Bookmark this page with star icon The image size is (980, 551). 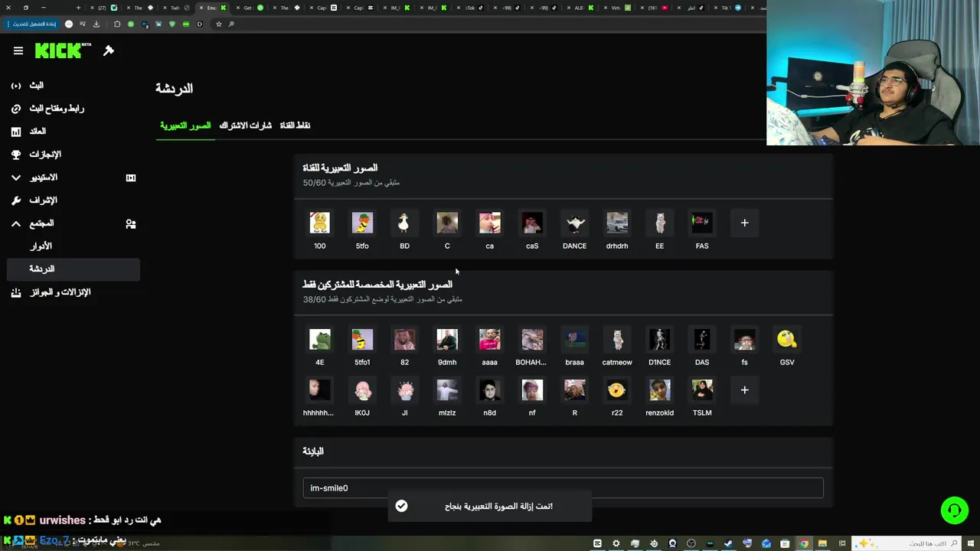(x=218, y=24)
